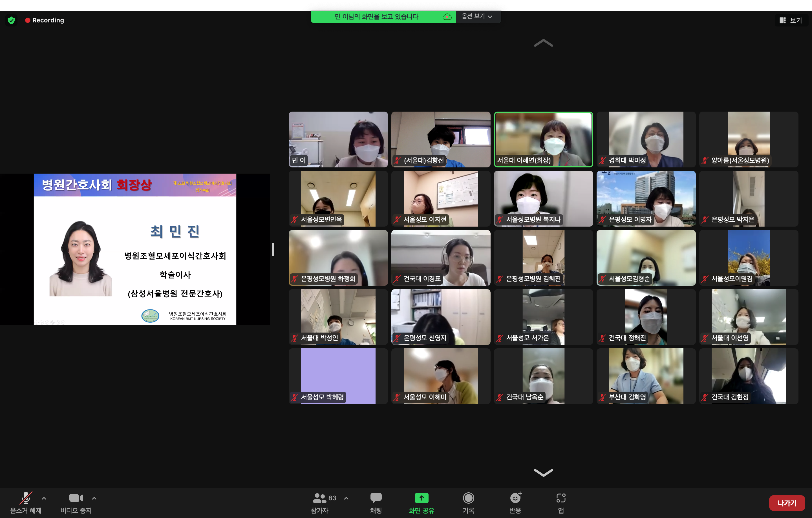Open the 옵션 보기 view options menu
This screenshot has height=518, width=812.
pos(477,16)
